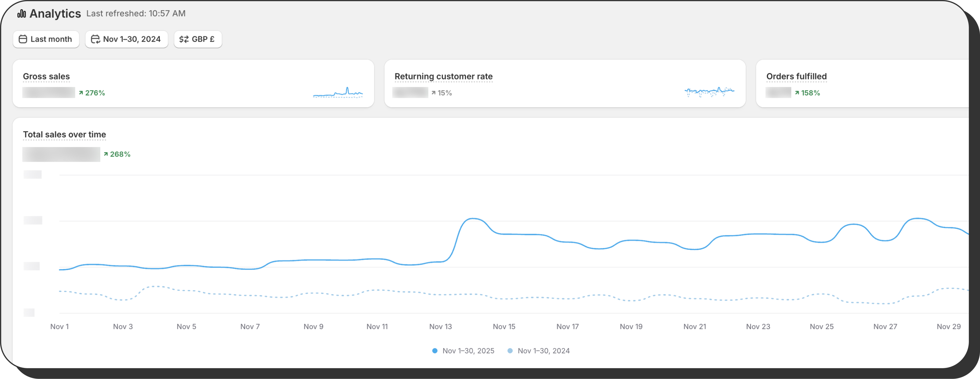Viewport: 980px width, 379px height.
Task: Click the Nov 15 axis label
Action: [x=504, y=327]
